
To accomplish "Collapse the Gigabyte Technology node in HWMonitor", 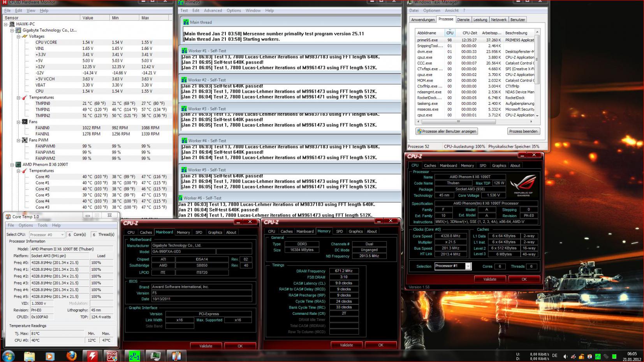I will (x=12, y=30).
